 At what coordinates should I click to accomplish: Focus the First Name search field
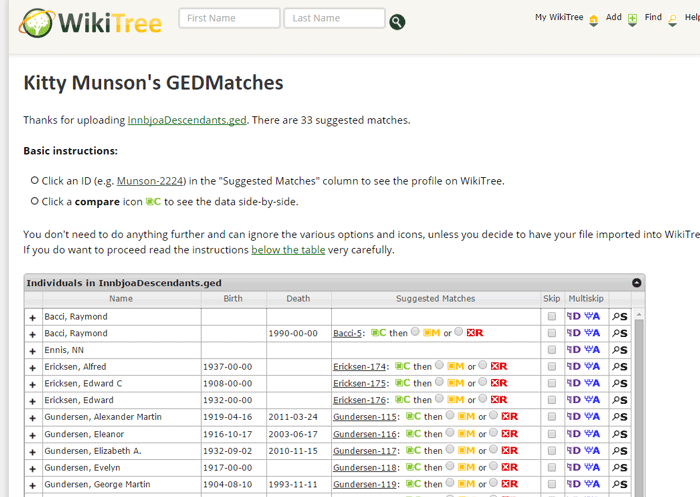(x=229, y=18)
